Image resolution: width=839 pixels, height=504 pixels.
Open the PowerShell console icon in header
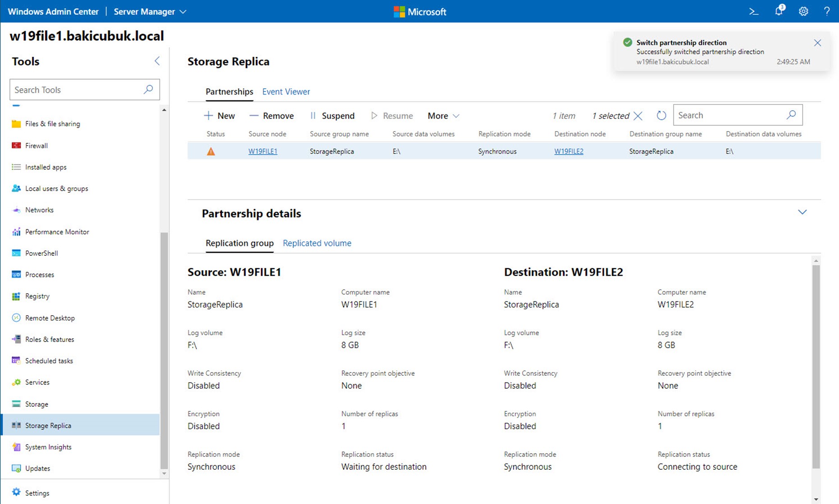[753, 12]
